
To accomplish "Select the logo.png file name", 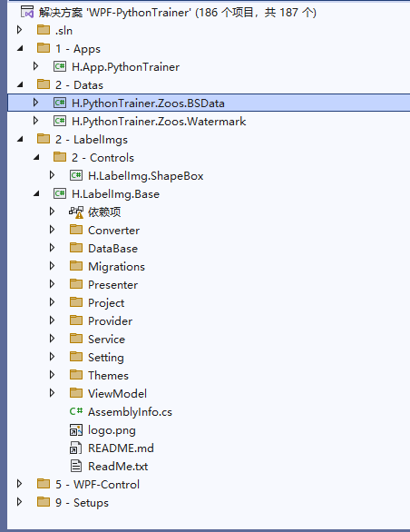I will click(112, 430).
